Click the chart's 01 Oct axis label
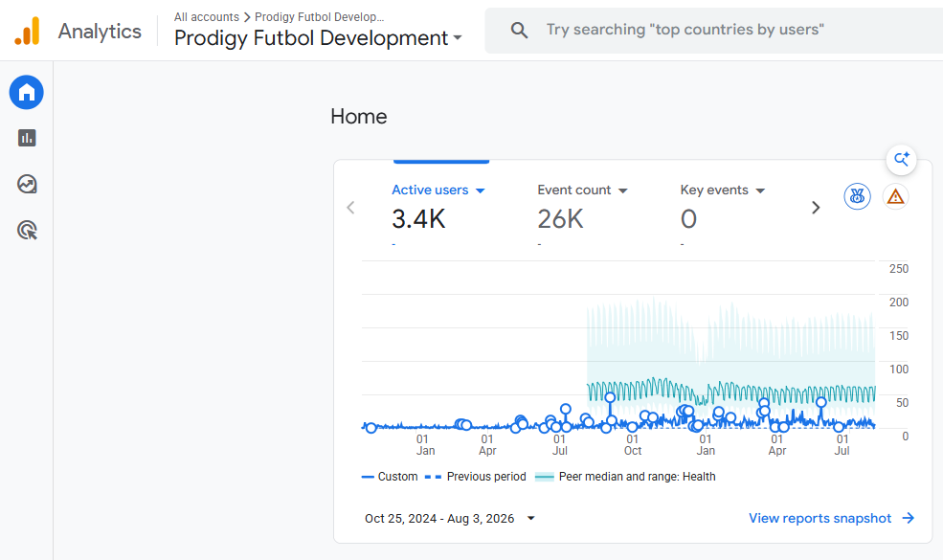Screen dimensions: 943x560 tap(632, 444)
